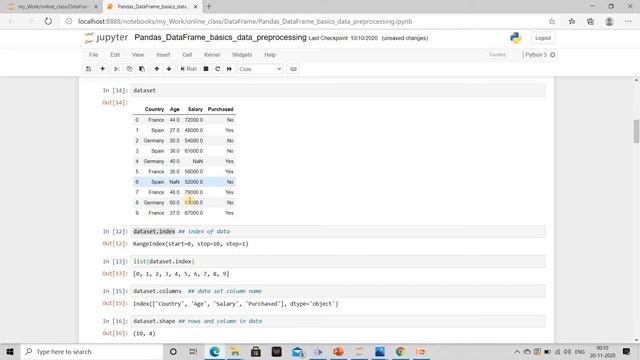Open File Explorer from the taskbar
The width and height of the screenshot is (640, 360).
(x=235, y=351)
